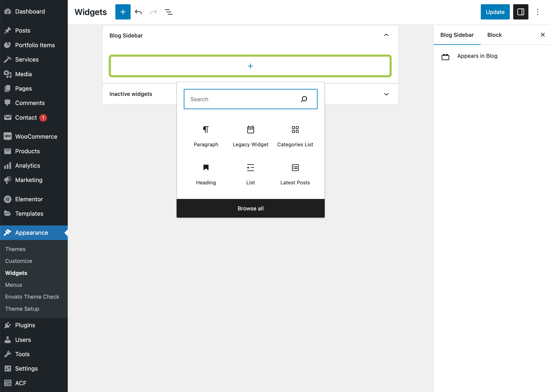The width and height of the screenshot is (550, 392).
Task: Open the WooCommerce admin menu
Action: click(36, 137)
